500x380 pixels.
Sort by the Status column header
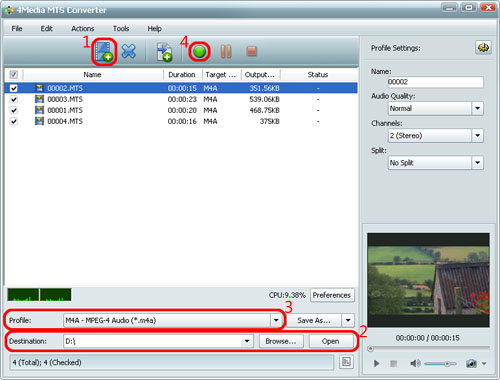[x=318, y=74]
